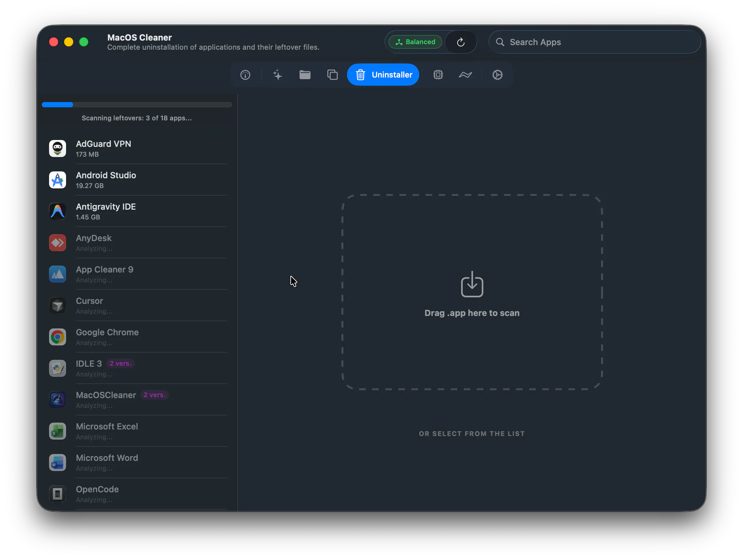This screenshot has height=560, width=743.
Task: Click the MacOSCleaner app icon
Action: [58, 400]
